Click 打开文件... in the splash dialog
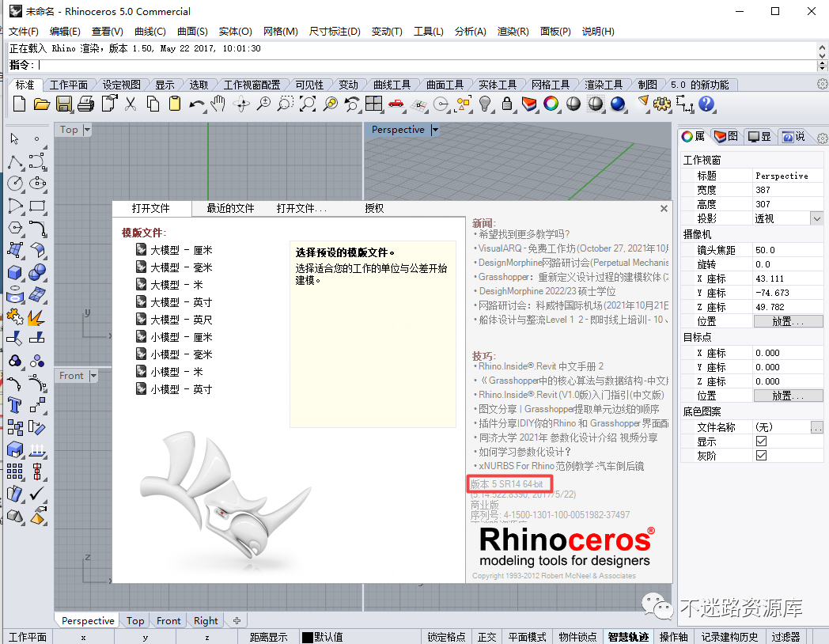 pyautogui.click(x=301, y=208)
